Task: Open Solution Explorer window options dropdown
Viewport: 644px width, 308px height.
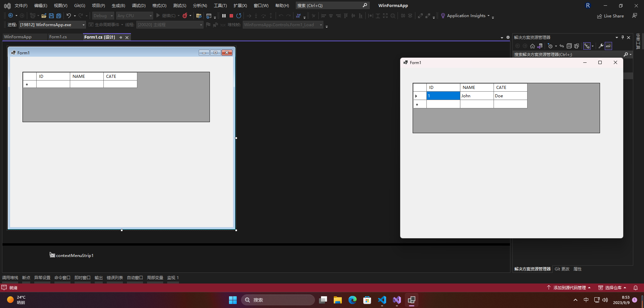Action: pyautogui.click(x=617, y=37)
